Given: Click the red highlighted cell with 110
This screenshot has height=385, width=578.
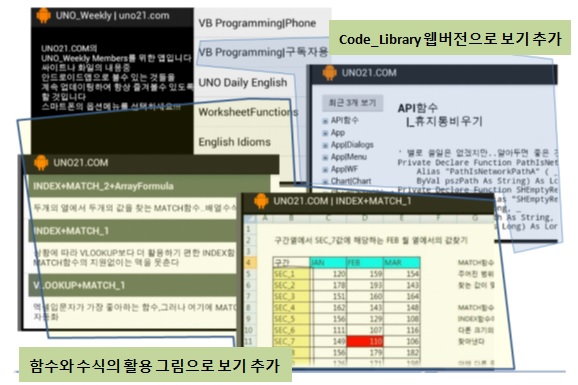Looking at the screenshot, I should click(x=365, y=341).
